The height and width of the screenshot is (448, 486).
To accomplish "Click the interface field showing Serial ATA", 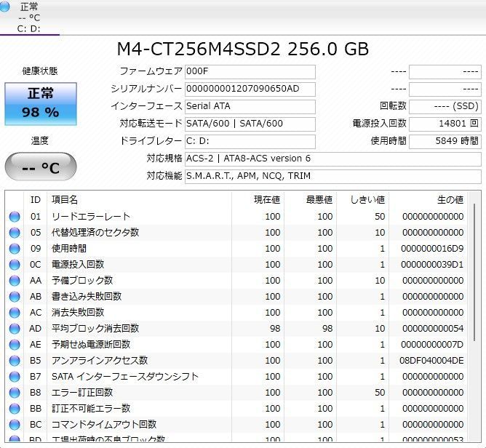I will click(250, 106).
